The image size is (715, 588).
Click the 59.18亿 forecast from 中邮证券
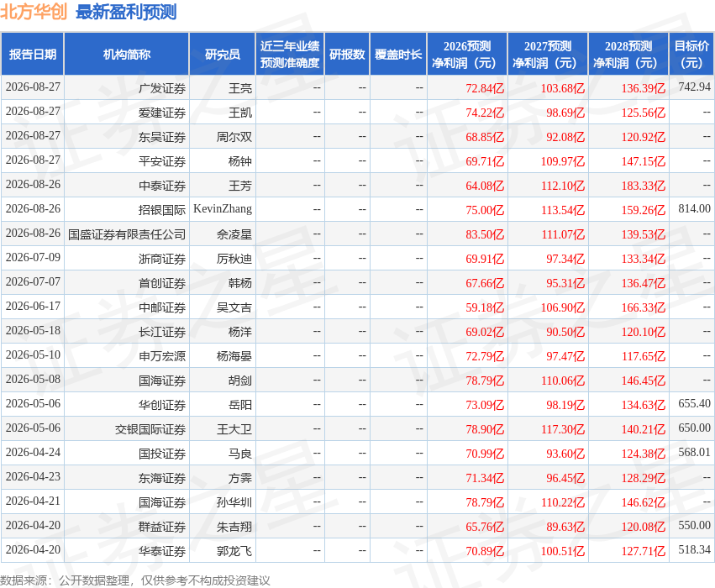(484, 307)
